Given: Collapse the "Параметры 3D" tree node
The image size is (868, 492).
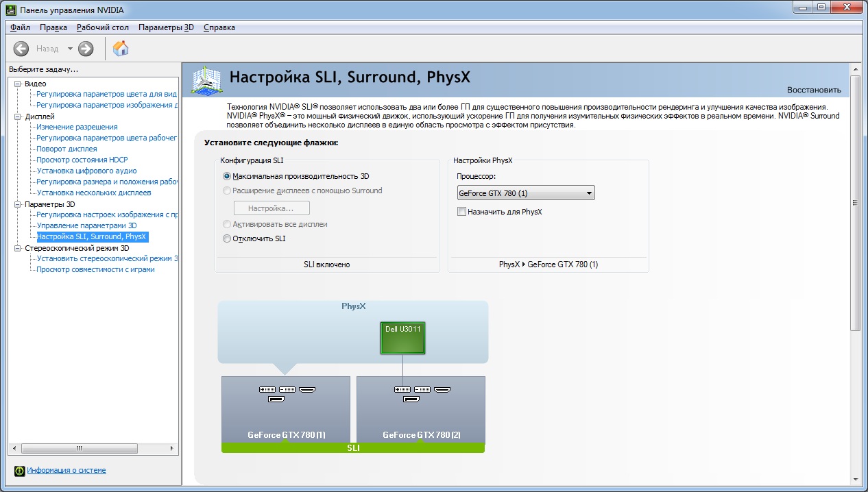Looking at the screenshot, I should (19, 204).
